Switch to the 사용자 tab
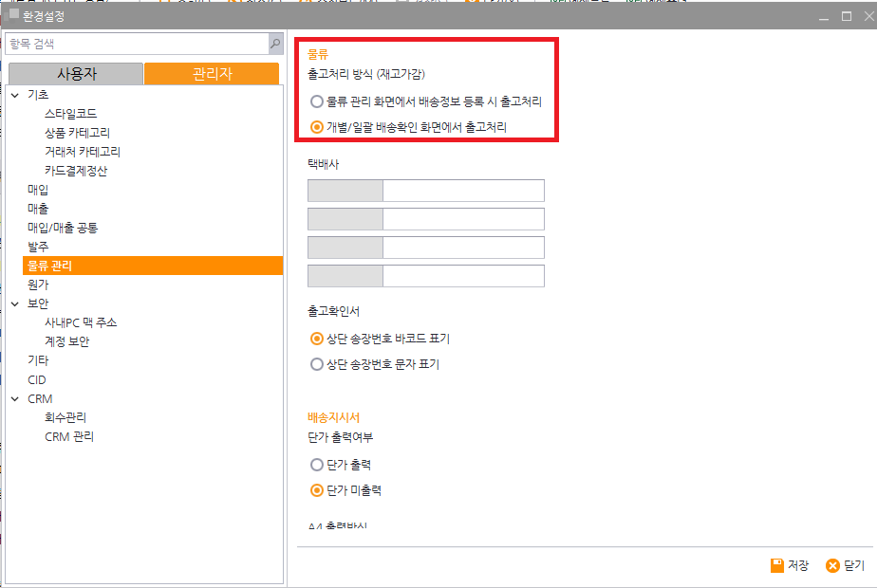The image size is (877, 588). point(76,74)
